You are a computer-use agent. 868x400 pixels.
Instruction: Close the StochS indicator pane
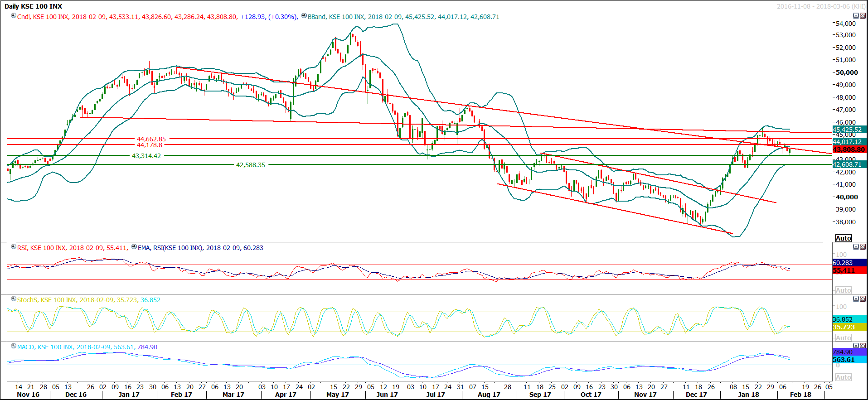click(x=863, y=299)
